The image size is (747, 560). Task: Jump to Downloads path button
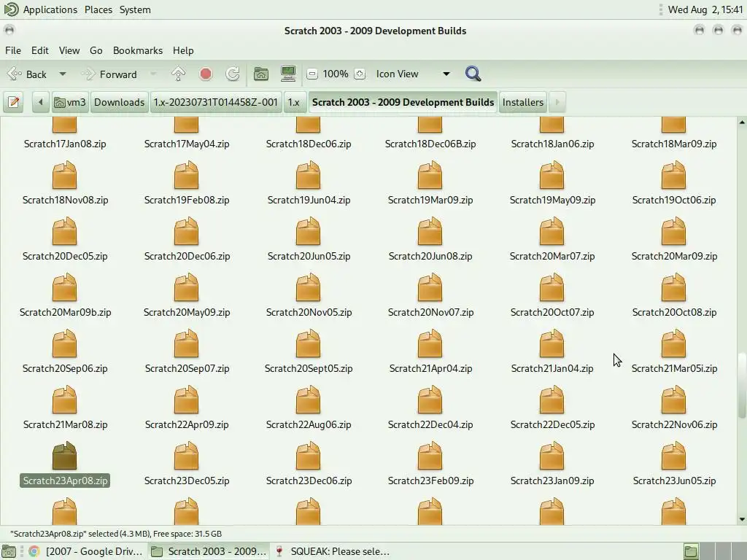tap(119, 102)
